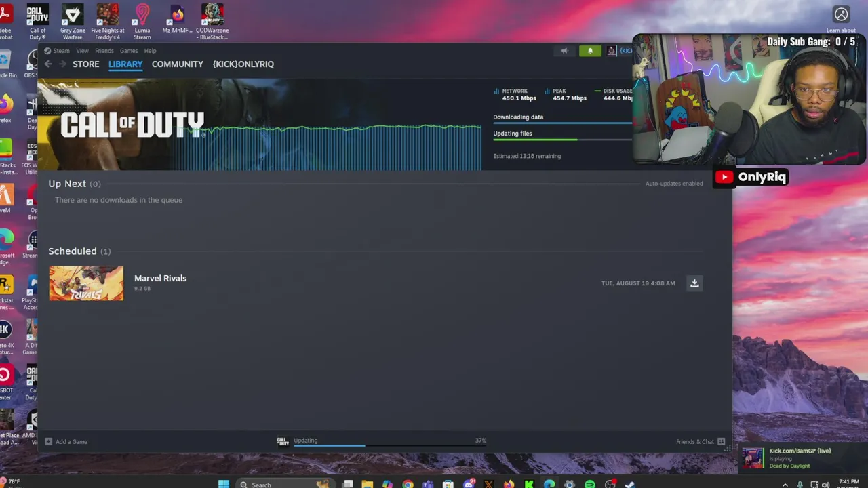Click the Call of Duty icon in download status bar

coord(283,441)
